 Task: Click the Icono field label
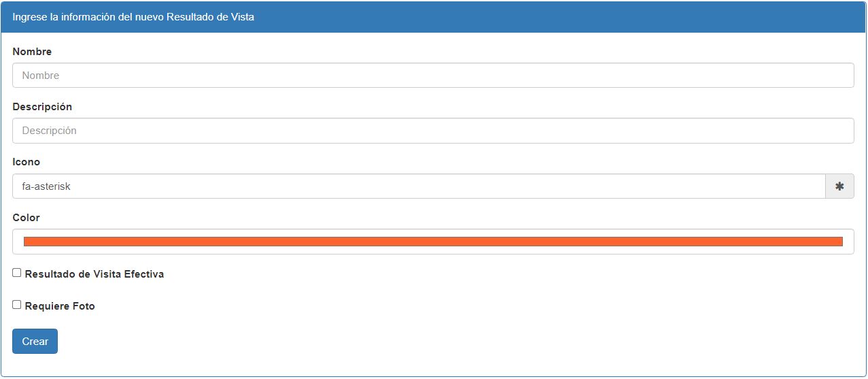27,162
